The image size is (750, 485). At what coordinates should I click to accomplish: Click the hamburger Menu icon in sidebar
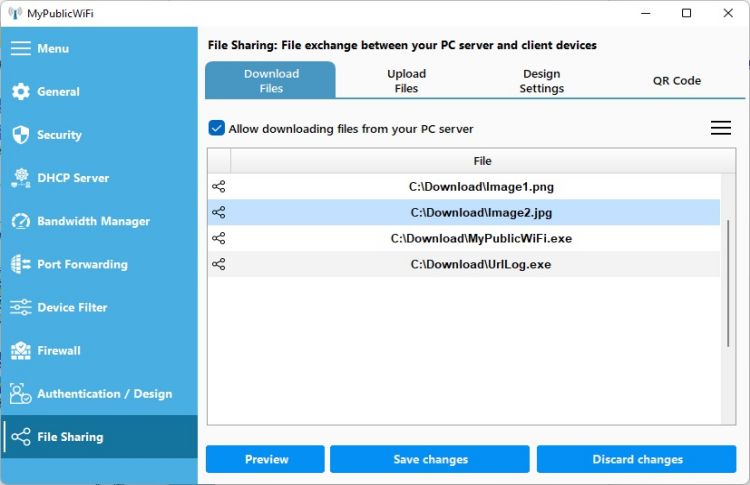(x=21, y=48)
